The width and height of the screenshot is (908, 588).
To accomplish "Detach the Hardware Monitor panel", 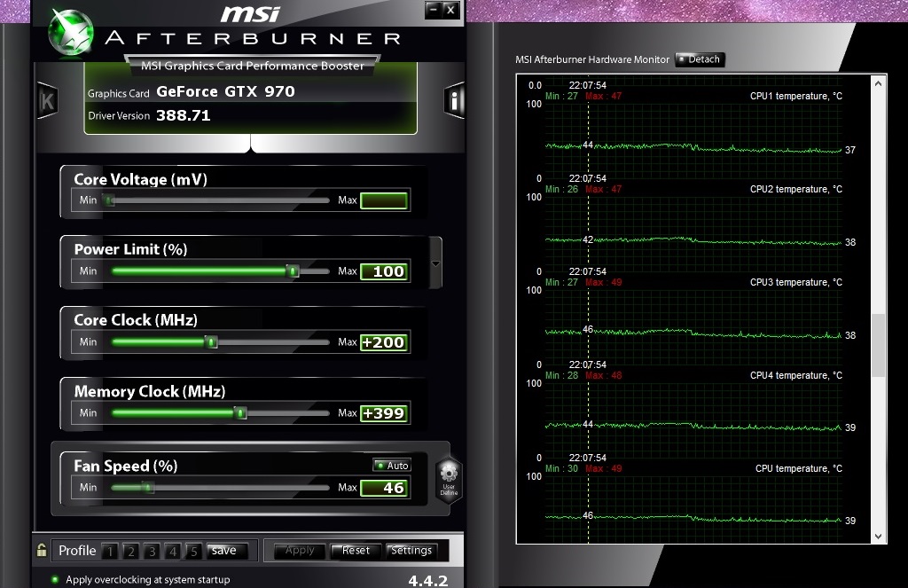I will [700, 59].
